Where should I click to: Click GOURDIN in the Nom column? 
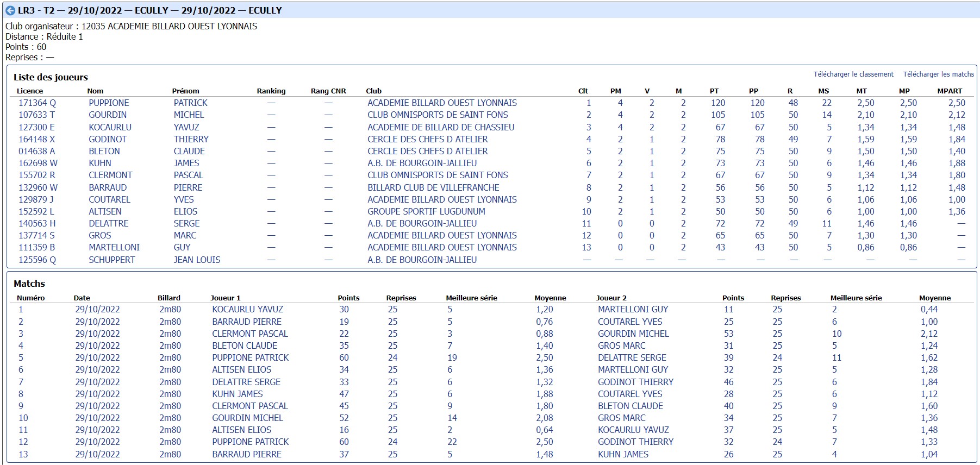click(108, 115)
